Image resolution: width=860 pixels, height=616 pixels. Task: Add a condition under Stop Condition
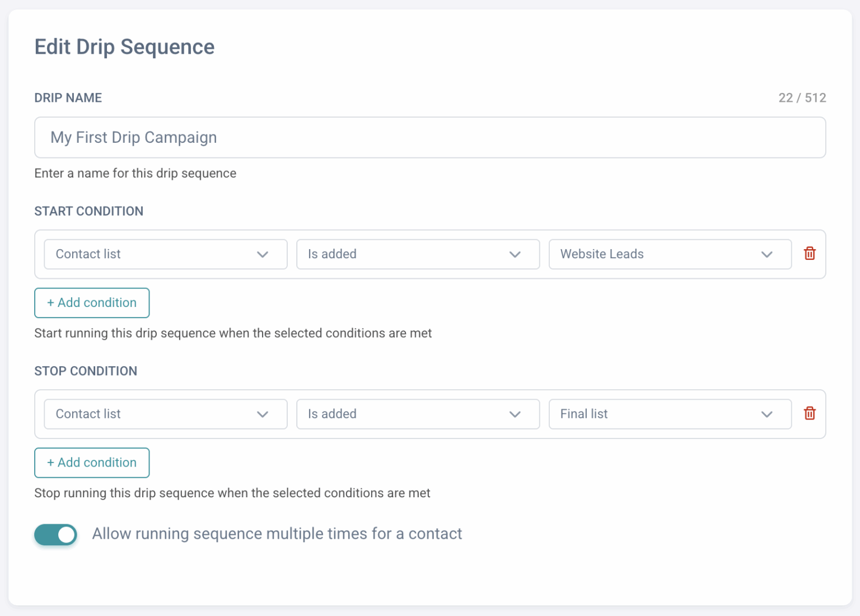[92, 463]
